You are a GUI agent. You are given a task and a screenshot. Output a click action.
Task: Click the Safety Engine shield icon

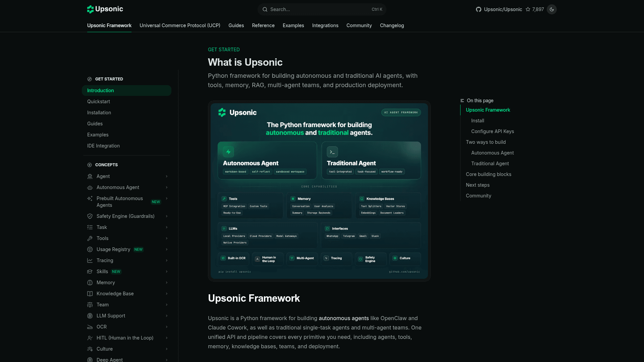[x=90, y=216]
